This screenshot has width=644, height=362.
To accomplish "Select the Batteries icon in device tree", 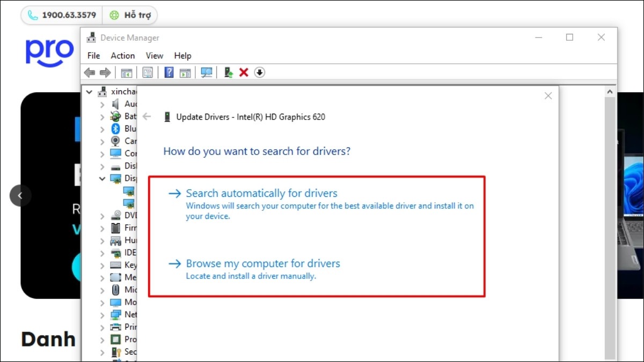I will [115, 116].
